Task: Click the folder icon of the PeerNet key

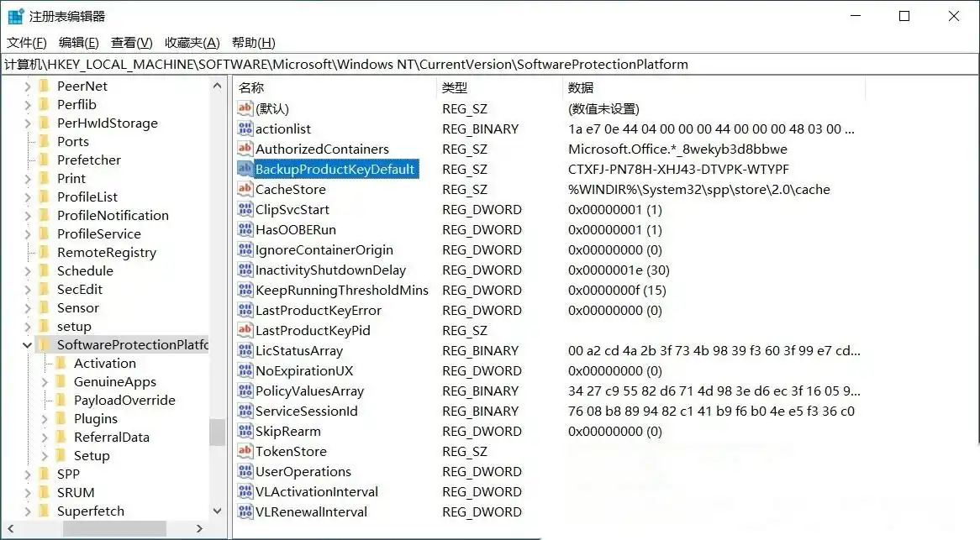Action: click(x=44, y=86)
